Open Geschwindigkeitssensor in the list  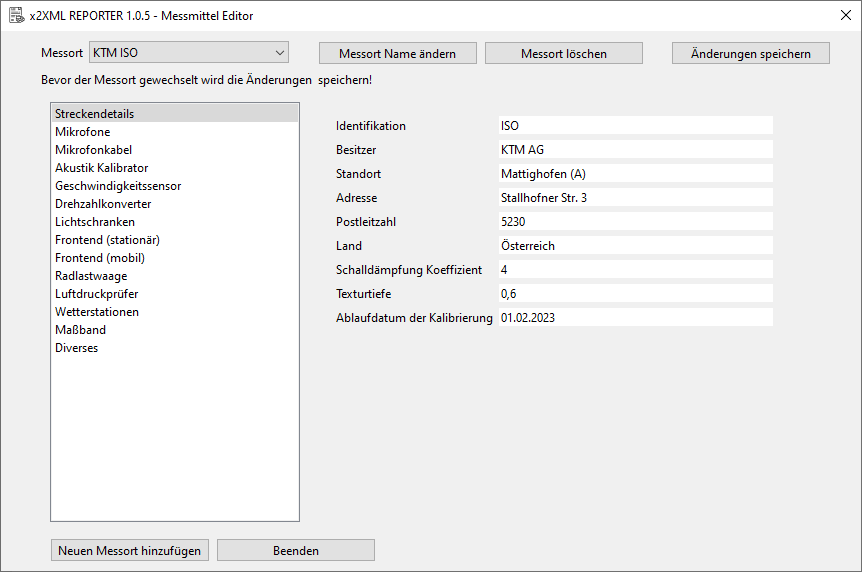(x=118, y=186)
